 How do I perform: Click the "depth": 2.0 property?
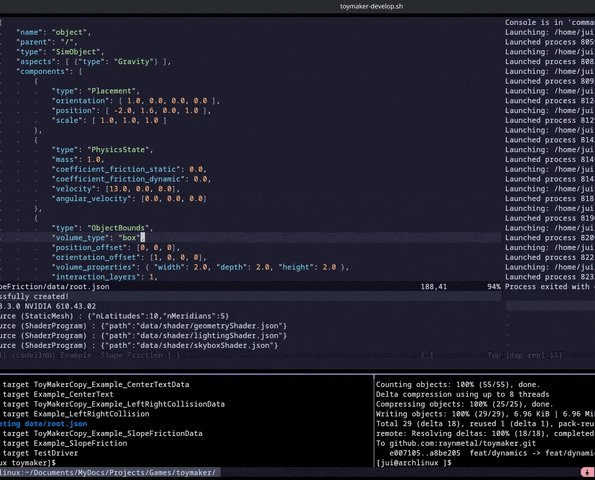242,267
